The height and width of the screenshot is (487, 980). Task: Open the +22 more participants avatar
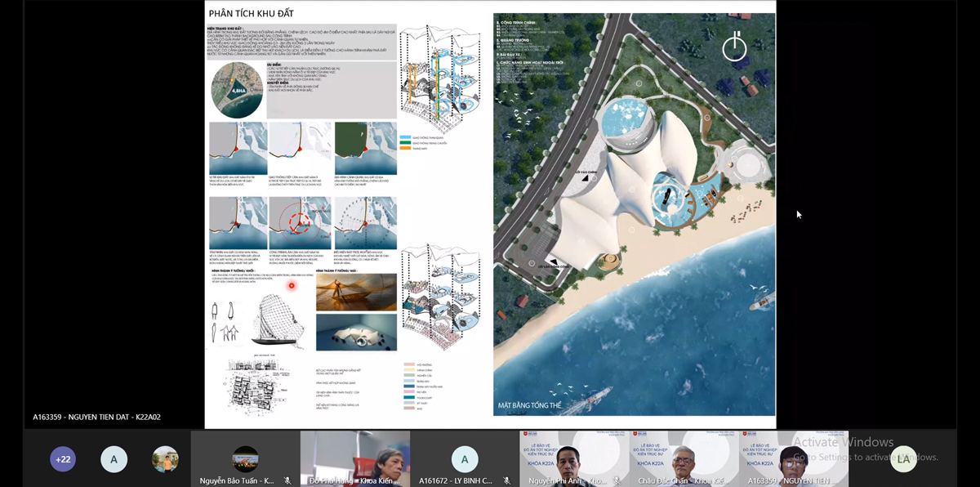(63, 459)
